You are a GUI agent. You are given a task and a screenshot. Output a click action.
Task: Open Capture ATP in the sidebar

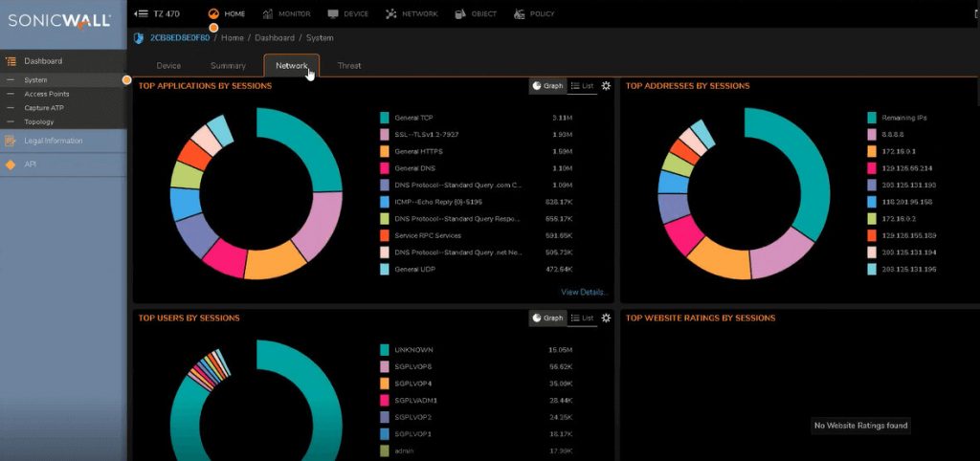[63, 108]
